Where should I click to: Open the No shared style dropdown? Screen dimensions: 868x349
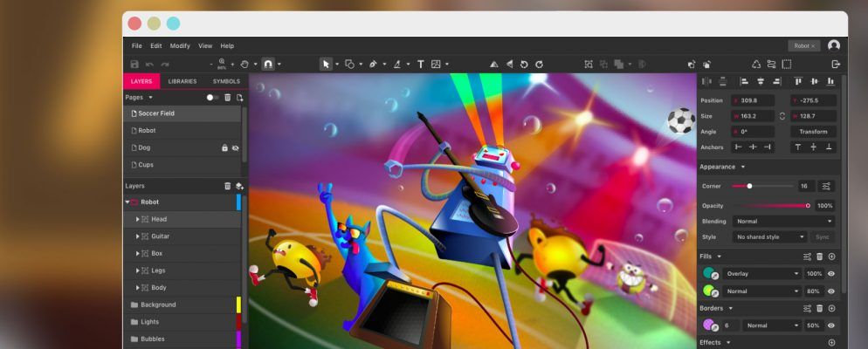(x=769, y=236)
